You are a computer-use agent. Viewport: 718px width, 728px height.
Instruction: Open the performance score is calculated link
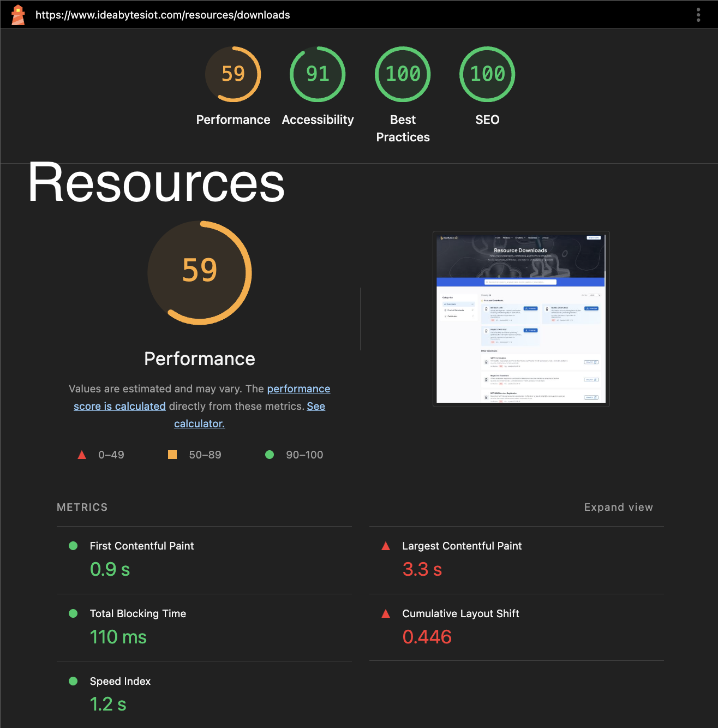point(298,389)
